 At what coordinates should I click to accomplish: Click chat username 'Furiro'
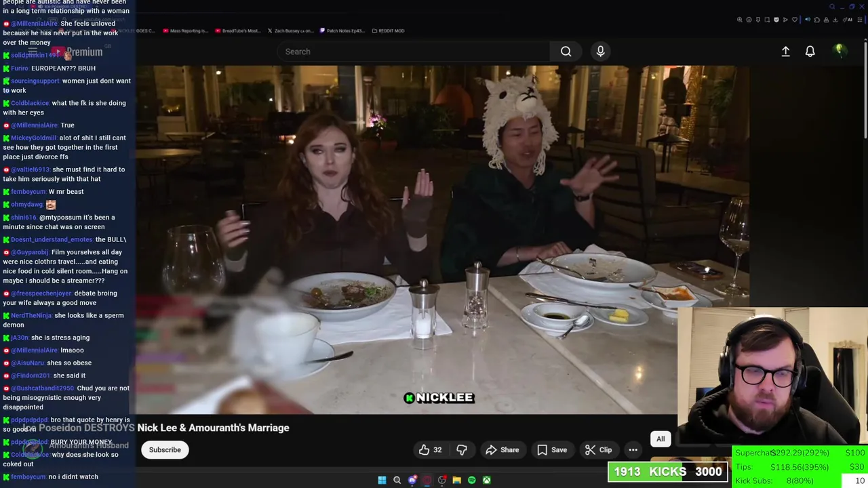point(20,68)
